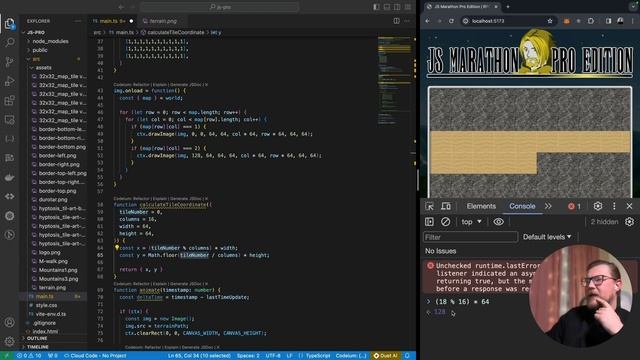Expand the node_modules folder
Image resolution: width=640 pixels, height=360 pixels.
click(x=51, y=41)
